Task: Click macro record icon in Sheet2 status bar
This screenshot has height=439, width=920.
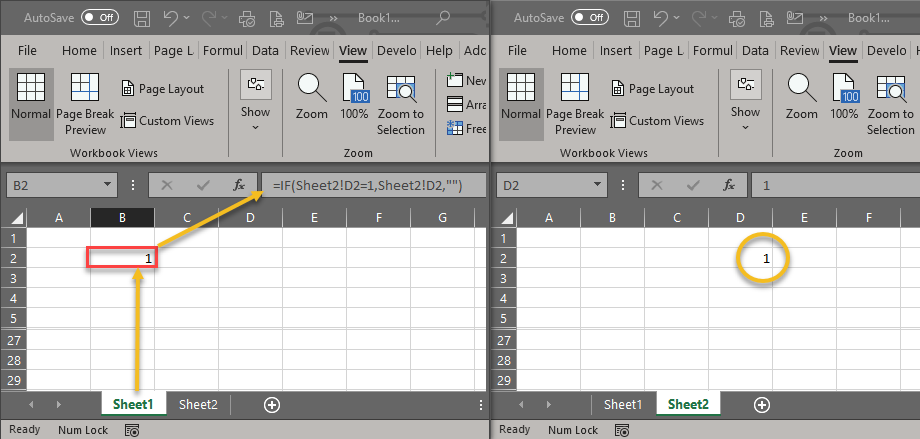Action: [x=623, y=430]
